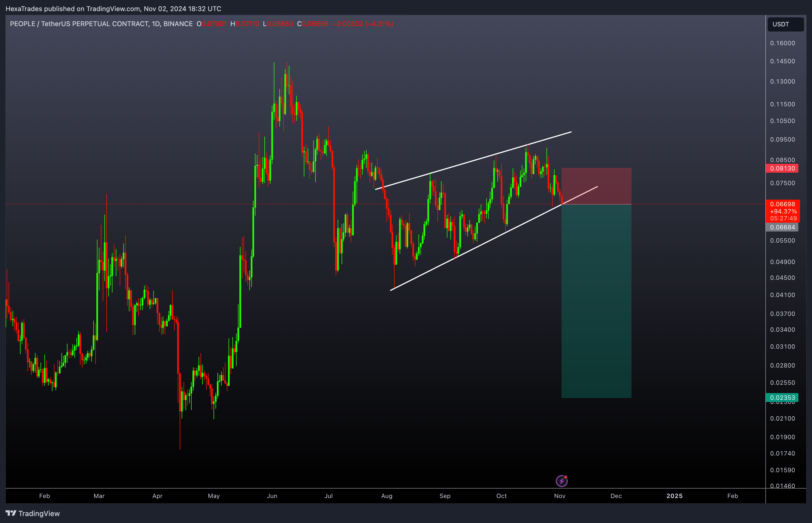Click the 0.05500 price axis label
This screenshot has height=523, width=812.
point(783,240)
